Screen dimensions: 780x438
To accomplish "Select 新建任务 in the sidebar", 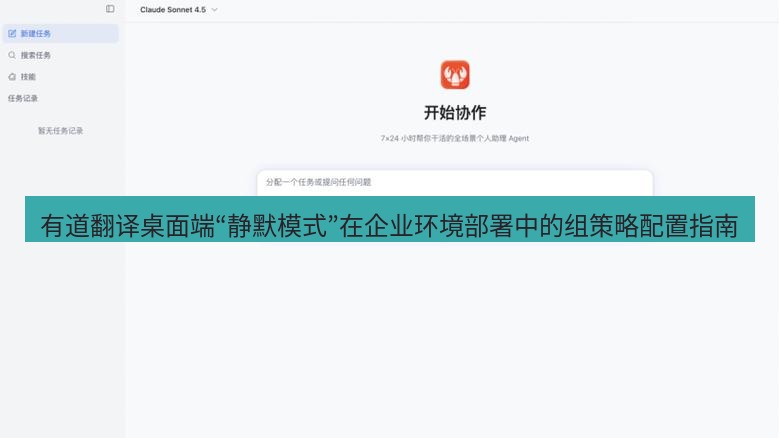I will click(x=61, y=33).
